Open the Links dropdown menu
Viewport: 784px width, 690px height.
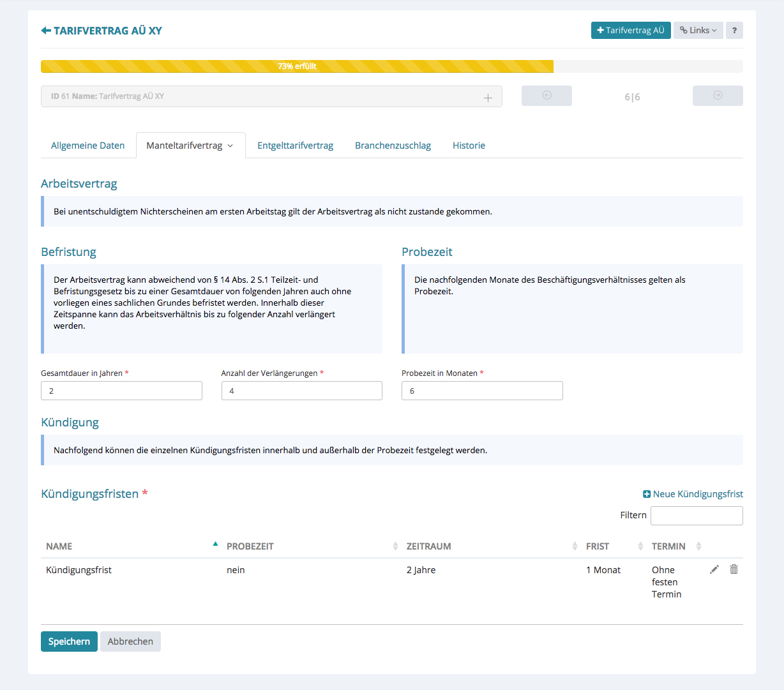[x=698, y=31]
